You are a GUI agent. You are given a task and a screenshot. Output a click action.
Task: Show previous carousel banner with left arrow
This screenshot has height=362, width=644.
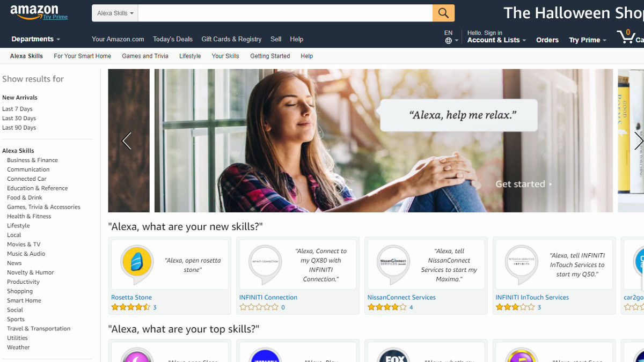point(127,141)
